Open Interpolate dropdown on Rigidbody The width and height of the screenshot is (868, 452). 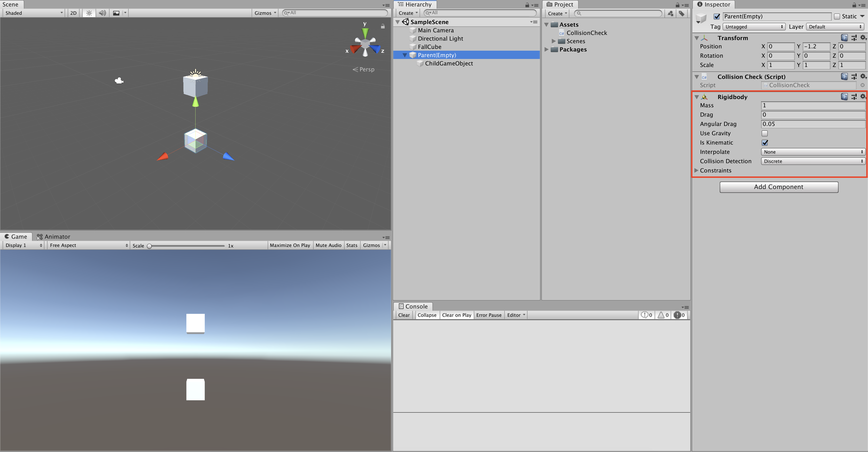pos(811,152)
